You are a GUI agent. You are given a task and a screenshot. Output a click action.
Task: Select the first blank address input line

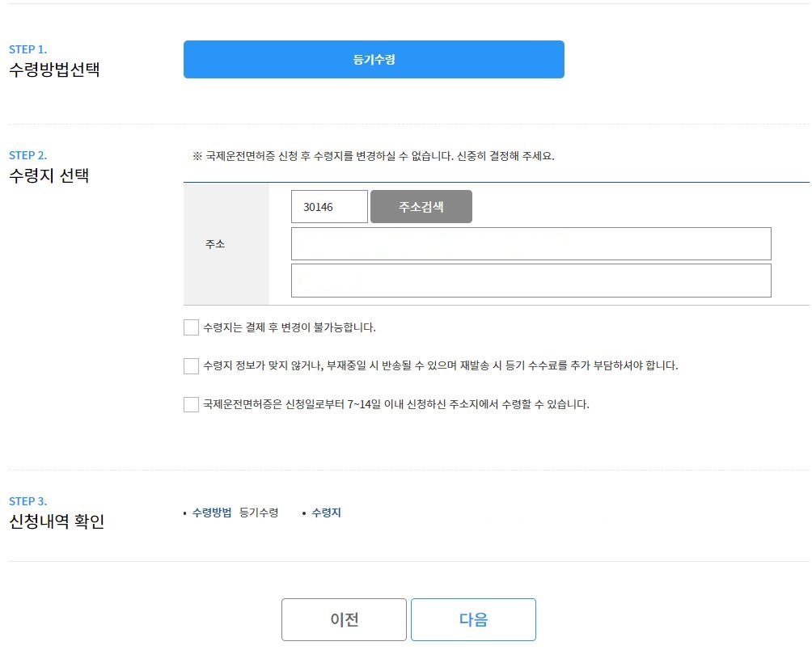[x=530, y=243]
